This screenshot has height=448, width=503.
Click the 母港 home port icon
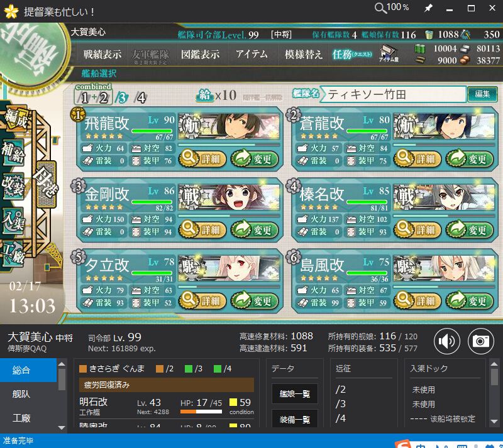pyautogui.click(x=46, y=184)
